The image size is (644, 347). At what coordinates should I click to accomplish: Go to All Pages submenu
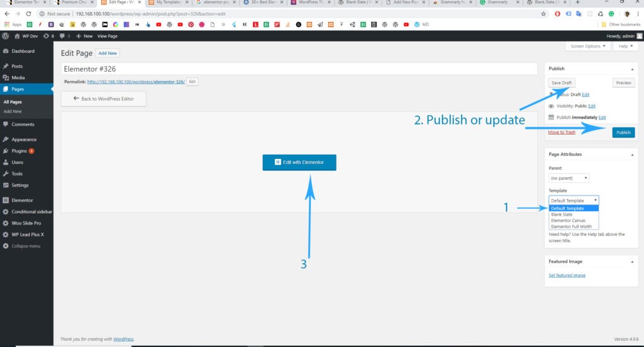click(x=13, y=102)
